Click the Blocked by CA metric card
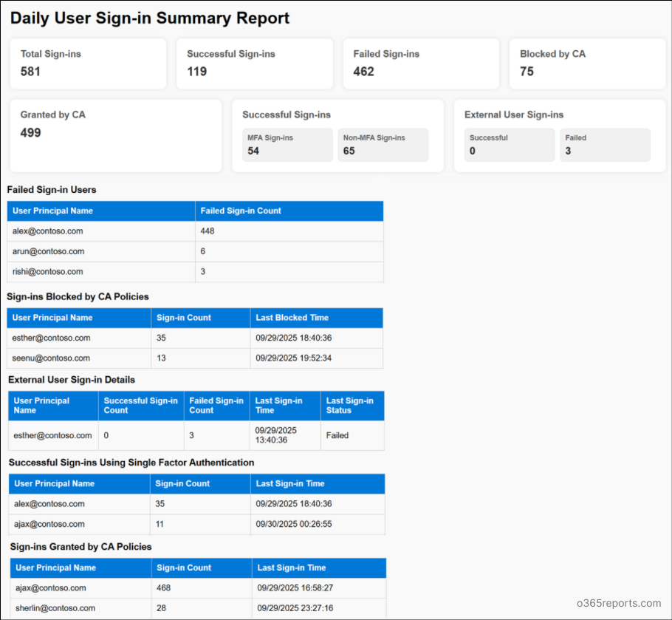 pyautogui.click(x=587, y=64)
